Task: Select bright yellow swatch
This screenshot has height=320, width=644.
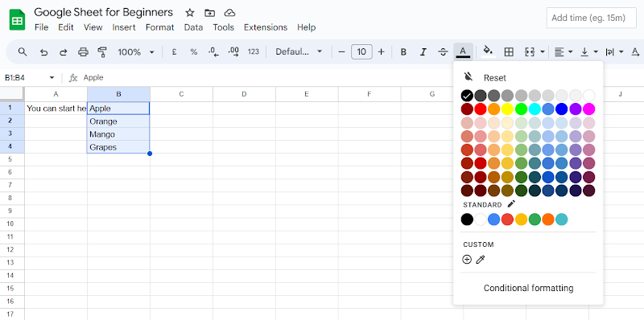Action: pyautogui.click(x=508, y=109)
